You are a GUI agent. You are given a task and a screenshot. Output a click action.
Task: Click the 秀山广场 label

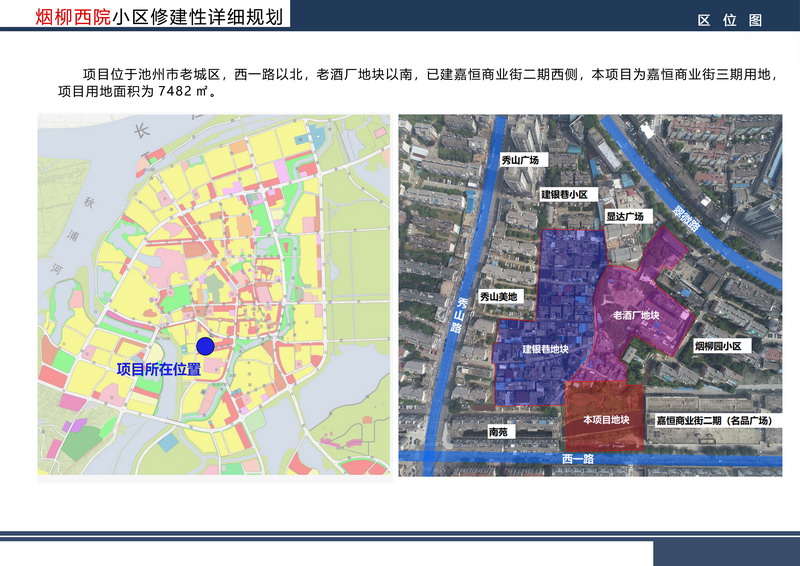point(520,160)
